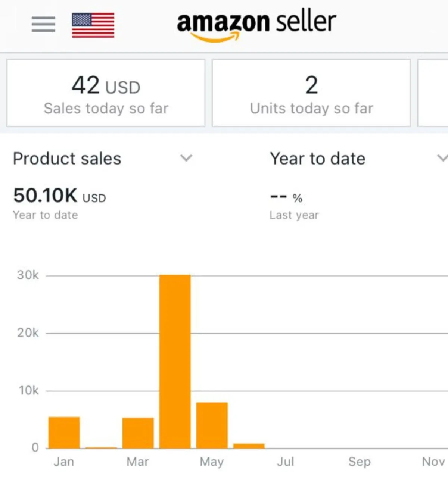This screenshot has width=448, height=478.
Task: Expand the Product sales dropdown
Action: coord(186,158)
